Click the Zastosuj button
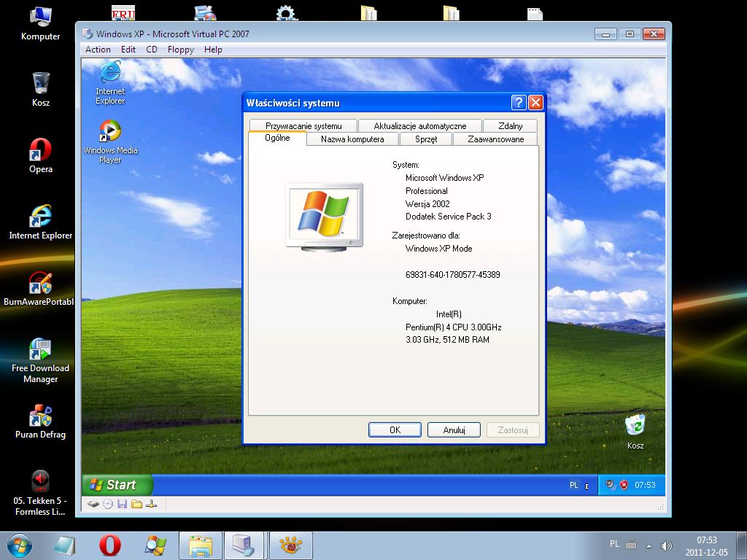Screen dimensions: 747x560 513,430
